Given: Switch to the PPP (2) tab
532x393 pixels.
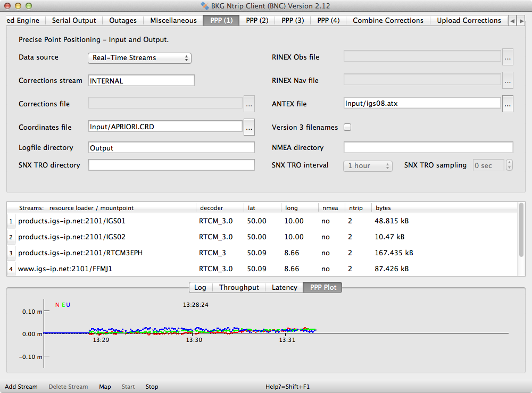Looking at the screenshot, I should pyautogui.click(x=257, y=20).
